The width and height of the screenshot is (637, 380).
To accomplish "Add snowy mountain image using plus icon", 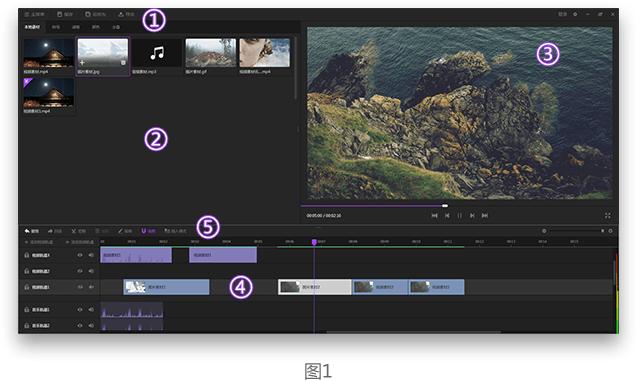I will pyautogui.click(x=82, y=63).
